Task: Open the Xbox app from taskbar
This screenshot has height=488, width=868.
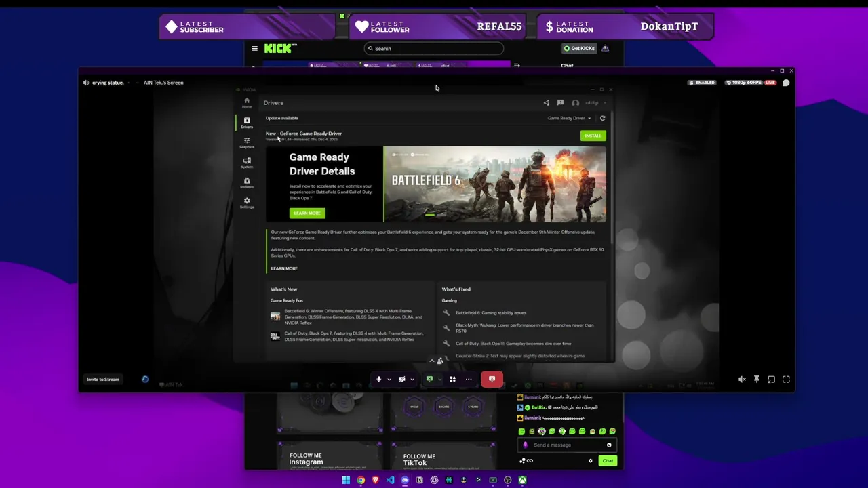Action: click(523, 480)
